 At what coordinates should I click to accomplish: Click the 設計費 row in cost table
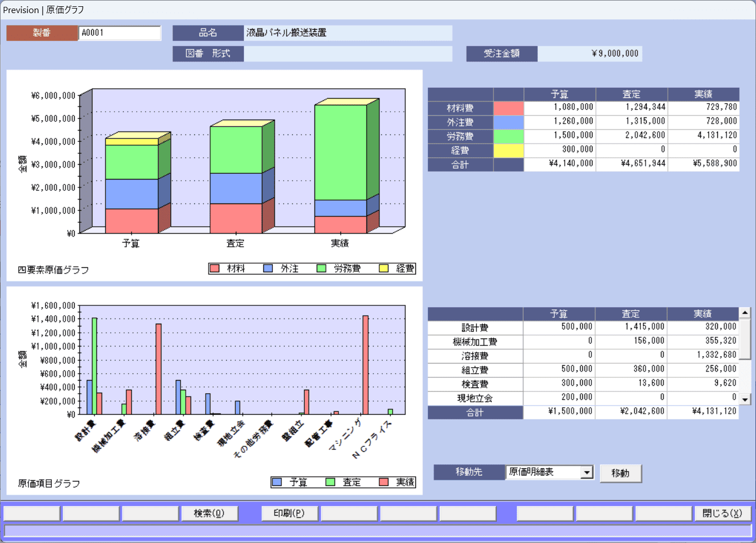[475, 328]
